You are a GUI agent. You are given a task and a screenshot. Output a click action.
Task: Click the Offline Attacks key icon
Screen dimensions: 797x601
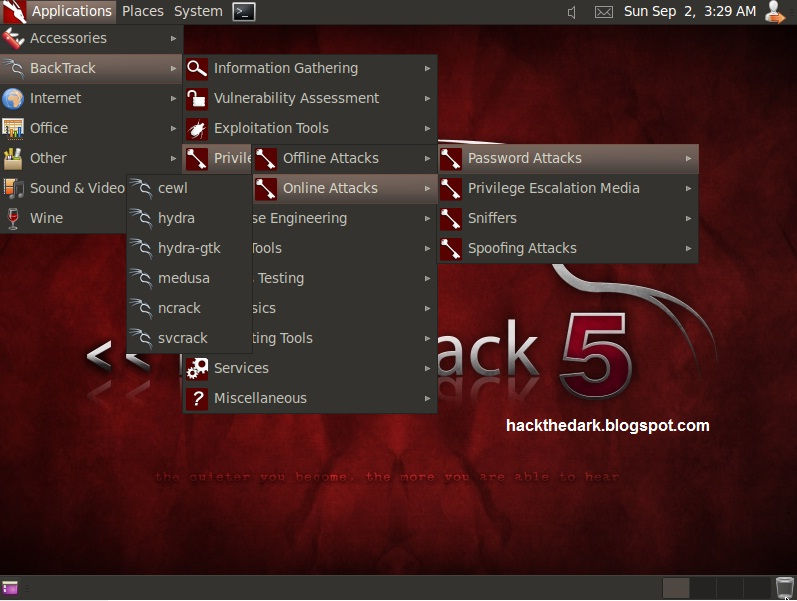coord(266,158)
